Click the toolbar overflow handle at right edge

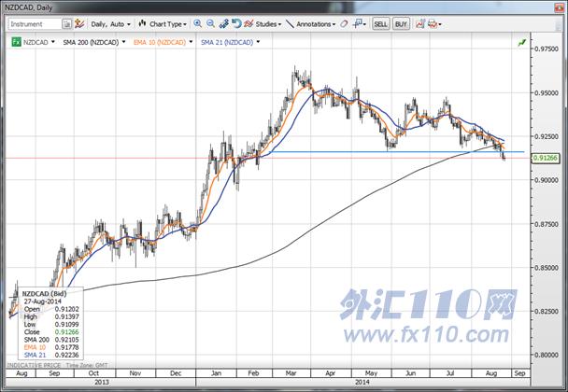(x=559, y=24)
